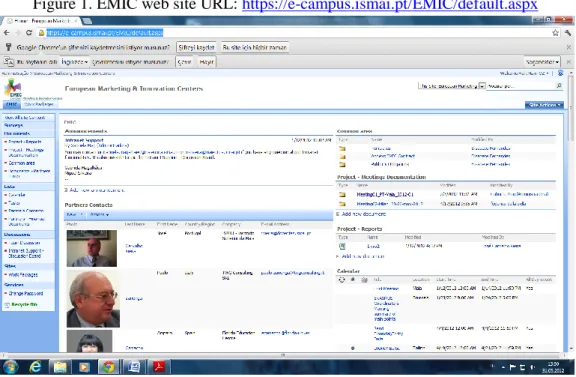Open Adobe Reader from taskbar
The width and height of the screenshot is (576, 377).
point(159,367)
